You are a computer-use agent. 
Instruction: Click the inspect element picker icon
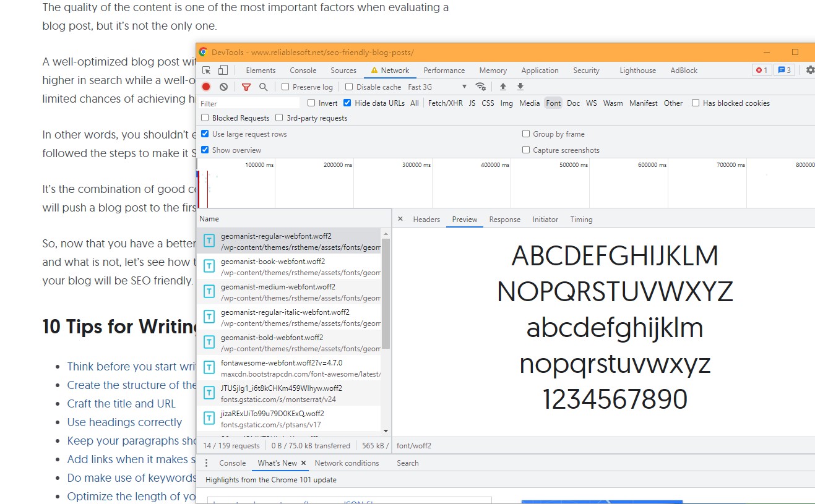click(x=207, y=70)
